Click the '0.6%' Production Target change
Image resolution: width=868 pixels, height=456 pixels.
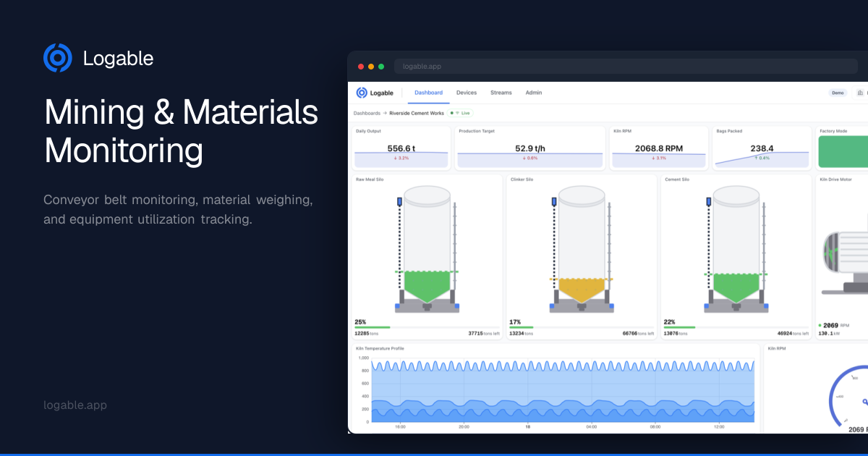(x=530, y=158)
